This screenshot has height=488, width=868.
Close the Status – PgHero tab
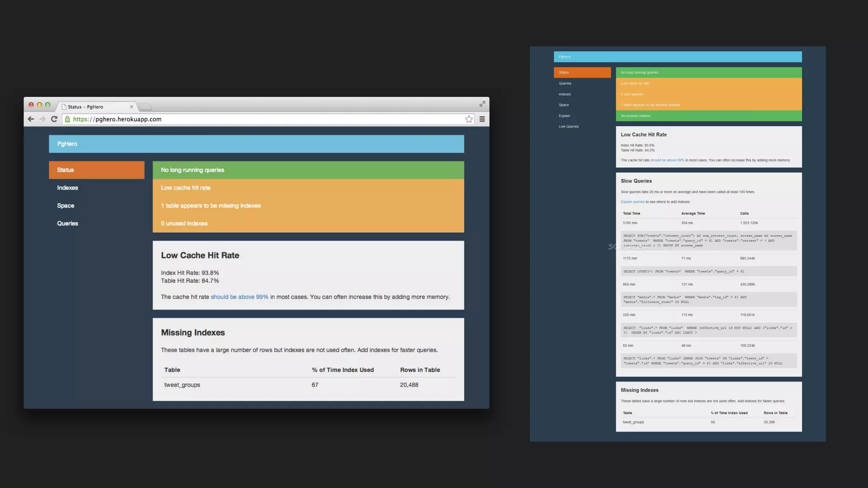click(131, 107)
